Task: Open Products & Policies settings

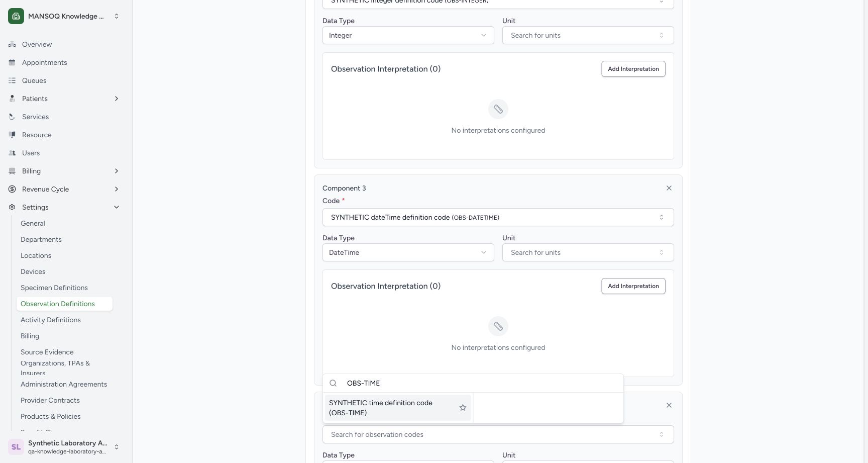Action: [x=50, y=416]
